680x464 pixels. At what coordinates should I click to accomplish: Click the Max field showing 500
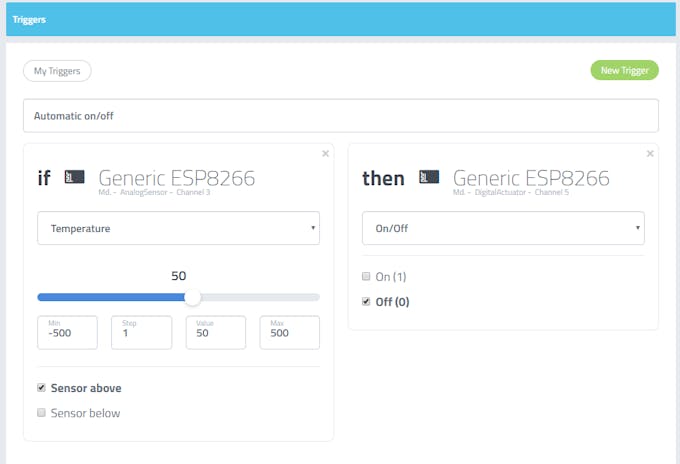click(290, 333)
